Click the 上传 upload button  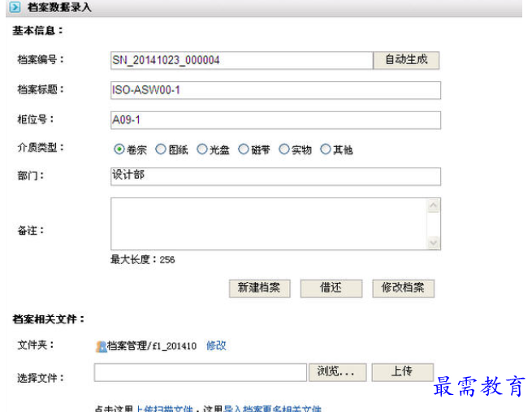point(402,372)
